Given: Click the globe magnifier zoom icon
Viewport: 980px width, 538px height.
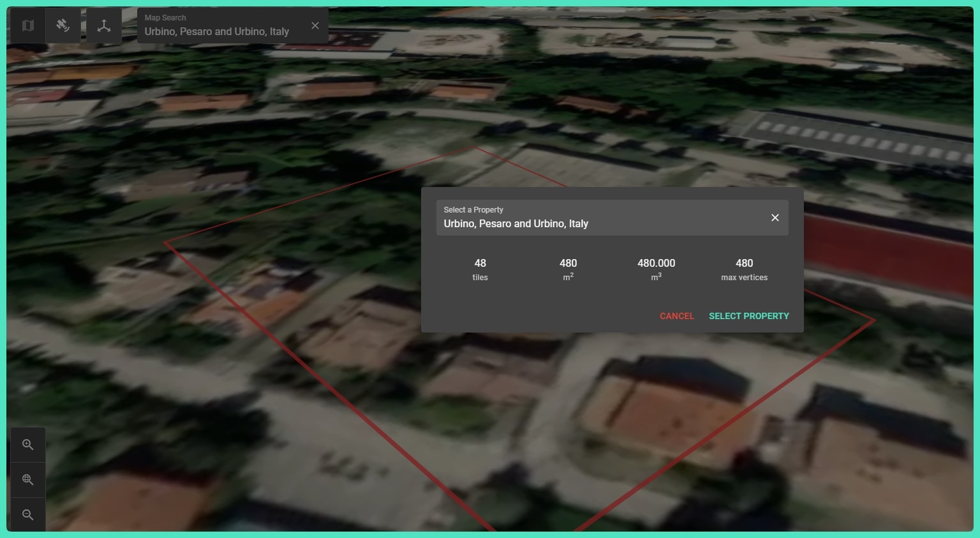Looking at the screenshot, I should pos(27,480).
